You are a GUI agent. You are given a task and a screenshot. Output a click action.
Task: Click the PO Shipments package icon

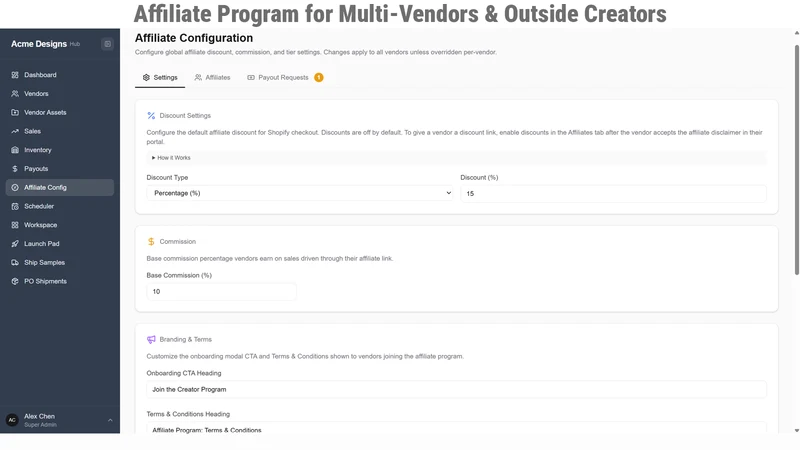[15, 282]
